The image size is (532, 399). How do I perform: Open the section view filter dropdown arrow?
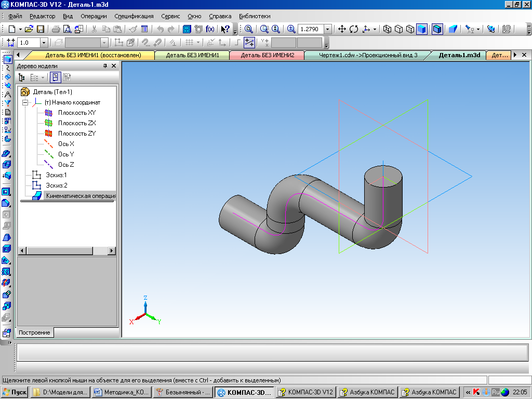point(478,29)
